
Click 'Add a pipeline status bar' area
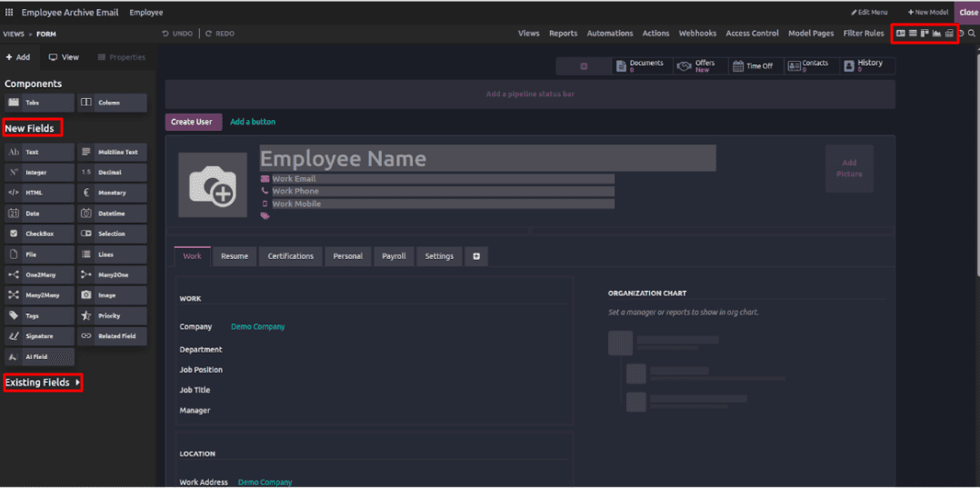(x=530, y=95)
